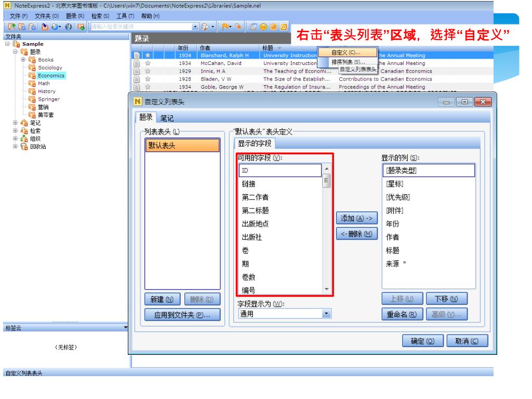Open the 字段显示为 通用 dropdown
The height and width of the screenshot is (399, 532).
click(x=326, y=314)
